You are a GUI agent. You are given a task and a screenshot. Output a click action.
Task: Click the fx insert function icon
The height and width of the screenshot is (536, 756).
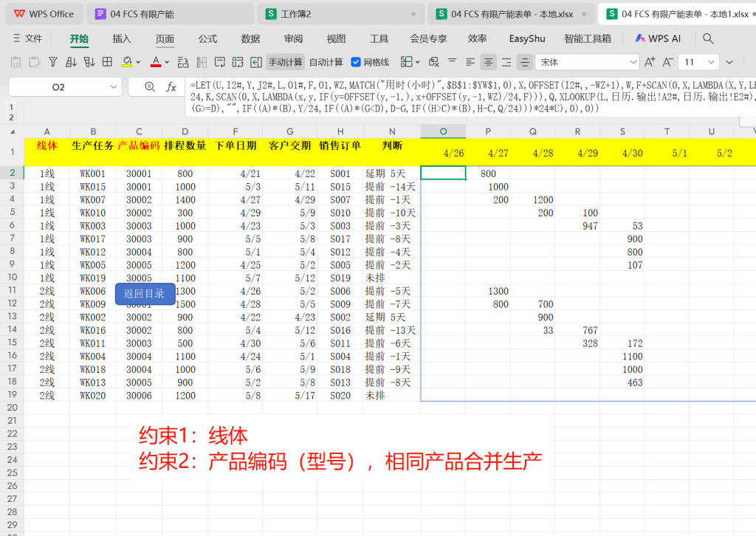click(x=171, y=87)
